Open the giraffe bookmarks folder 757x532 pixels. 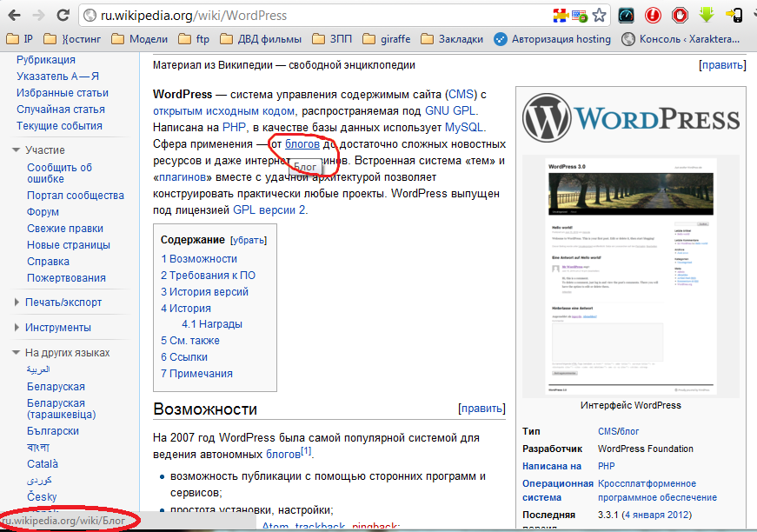(386, 39)
